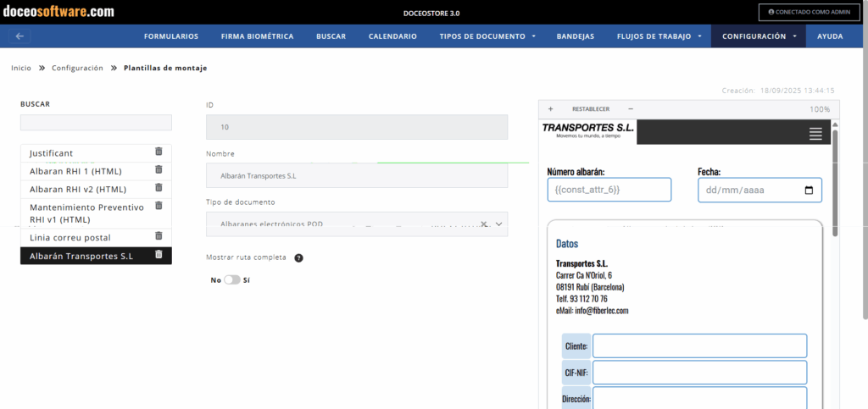
Task: Zoom out preview with the minus icon
Action: [x=630, y=109]
